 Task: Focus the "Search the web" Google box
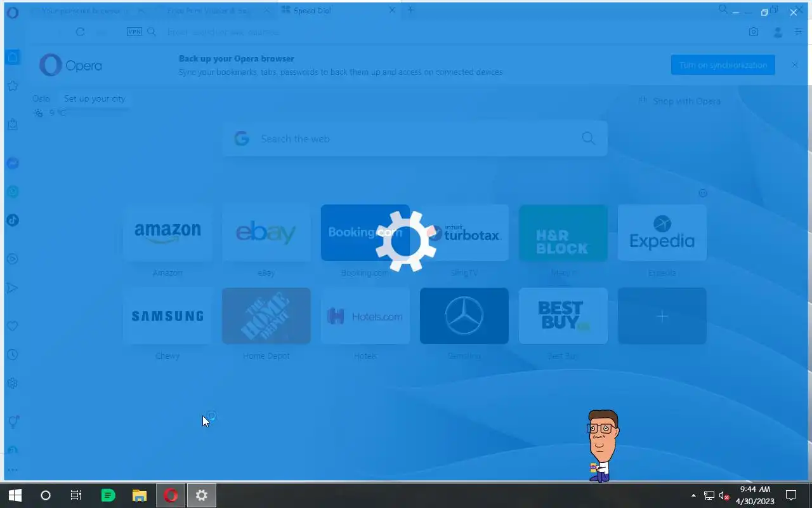point(415,138)
